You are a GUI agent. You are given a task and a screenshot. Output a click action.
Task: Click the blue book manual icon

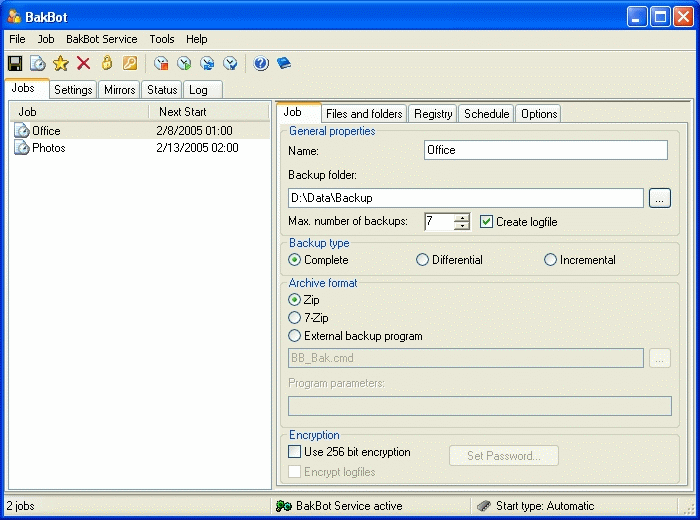(284, 63)
